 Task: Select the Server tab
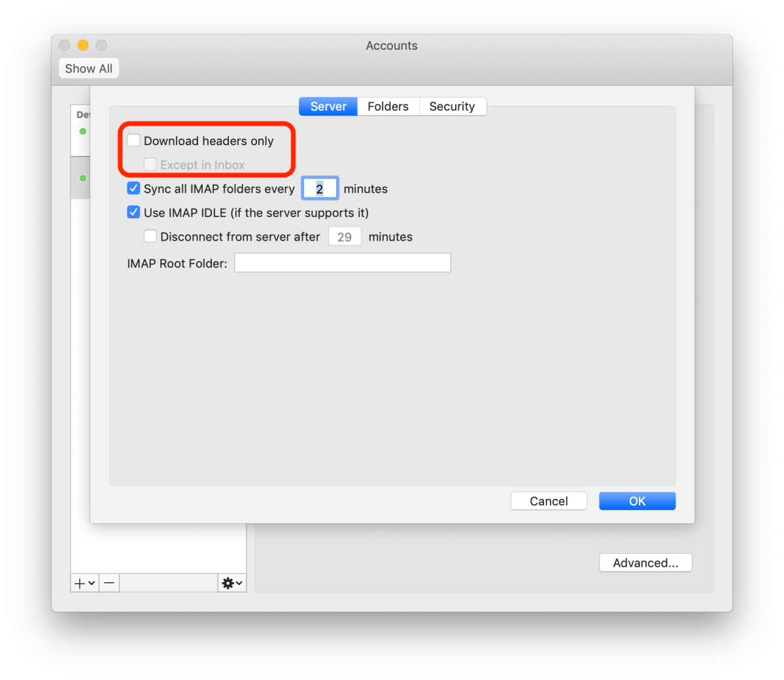point(328,107)
